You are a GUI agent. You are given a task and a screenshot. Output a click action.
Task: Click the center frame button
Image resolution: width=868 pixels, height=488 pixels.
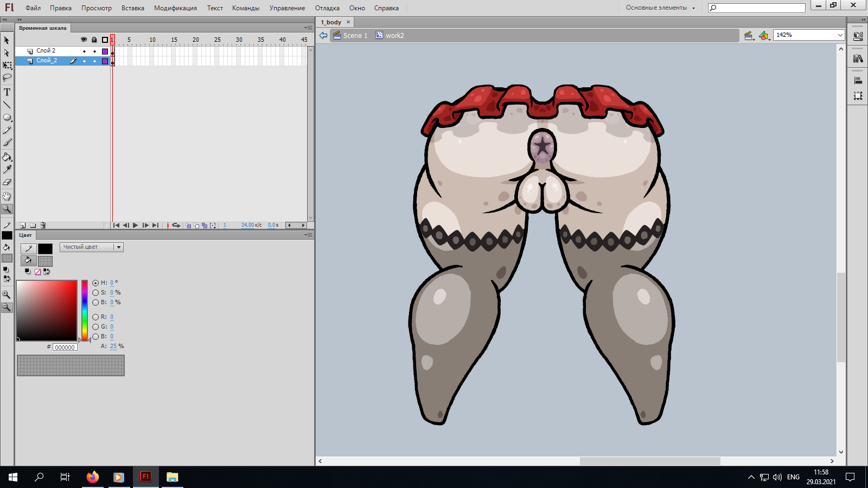tap(168, 226)
